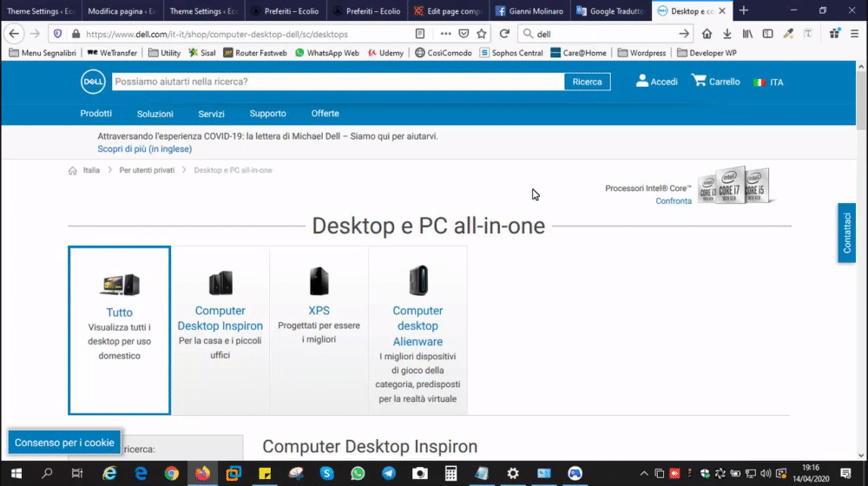Click the Dell logo in header
The width and height of the screenshot is (868, 486).
[93, 82]
